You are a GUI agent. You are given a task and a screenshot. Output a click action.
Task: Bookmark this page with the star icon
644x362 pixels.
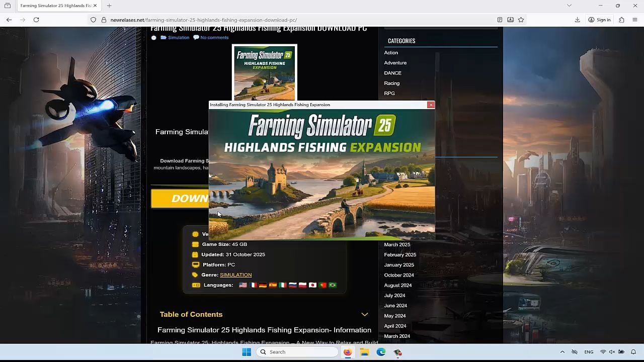521,20
